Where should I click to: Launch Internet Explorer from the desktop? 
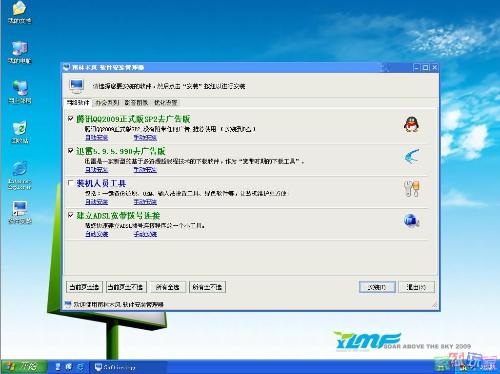20,169
